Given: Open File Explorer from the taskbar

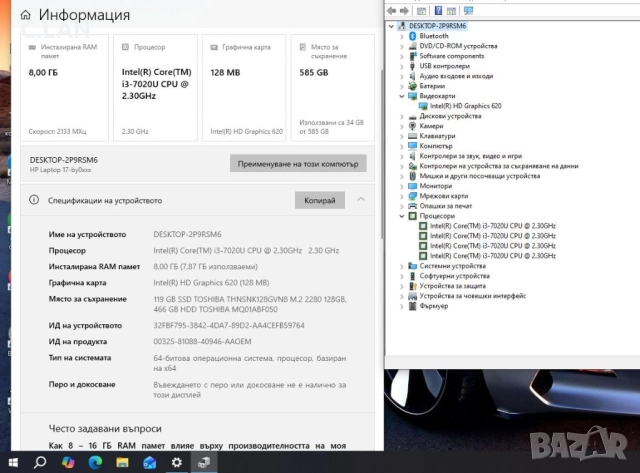Looking at the screenshot, I should pyautogui.click(x=122, y=462).
